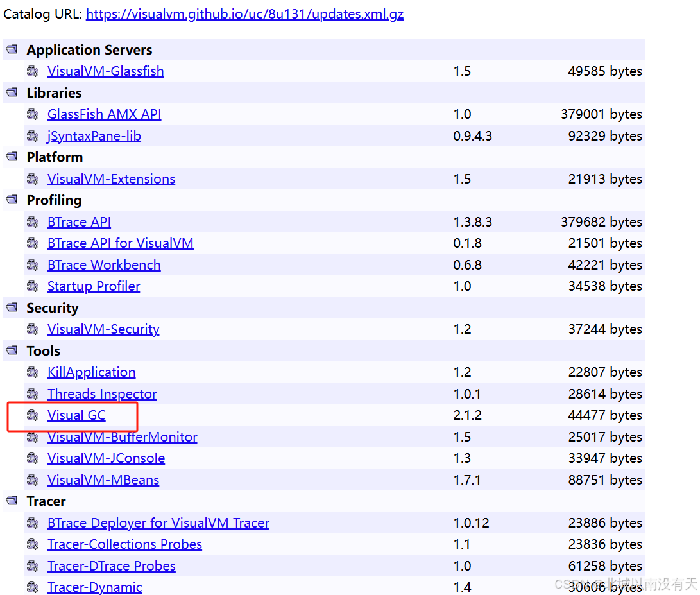Open the VisualVM-Extensions link
Image resolution: width=700 pixels, height=595 pixels.
111,179
